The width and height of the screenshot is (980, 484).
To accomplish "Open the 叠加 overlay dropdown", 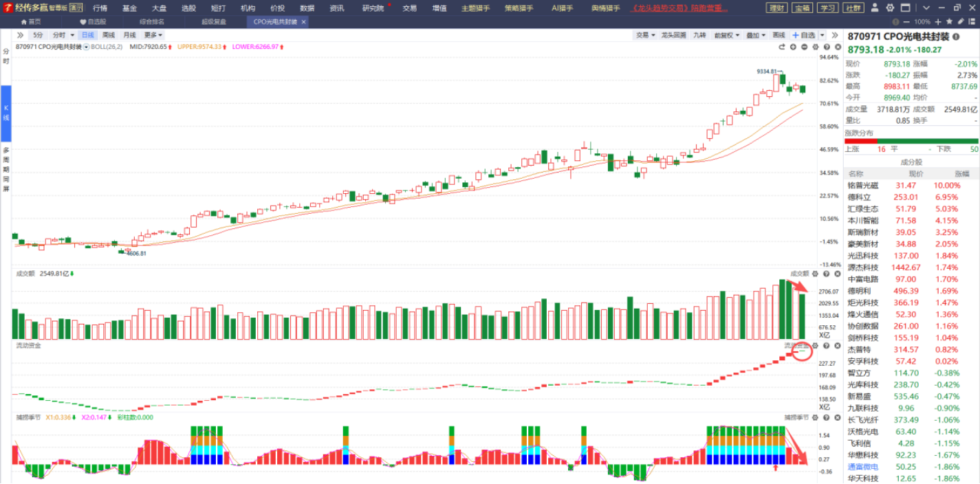I will click(756, 35).
